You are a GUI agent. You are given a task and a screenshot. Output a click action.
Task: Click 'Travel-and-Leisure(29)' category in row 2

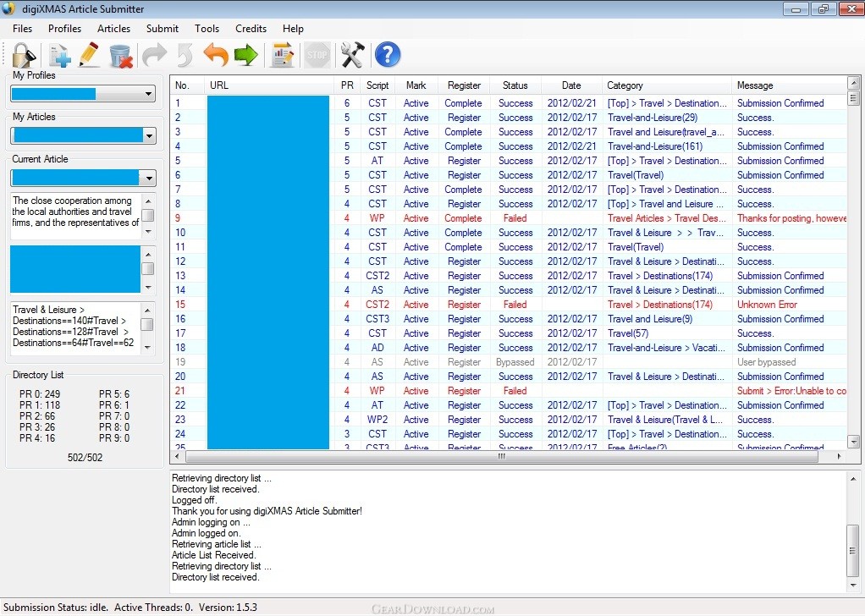(652, 118)
